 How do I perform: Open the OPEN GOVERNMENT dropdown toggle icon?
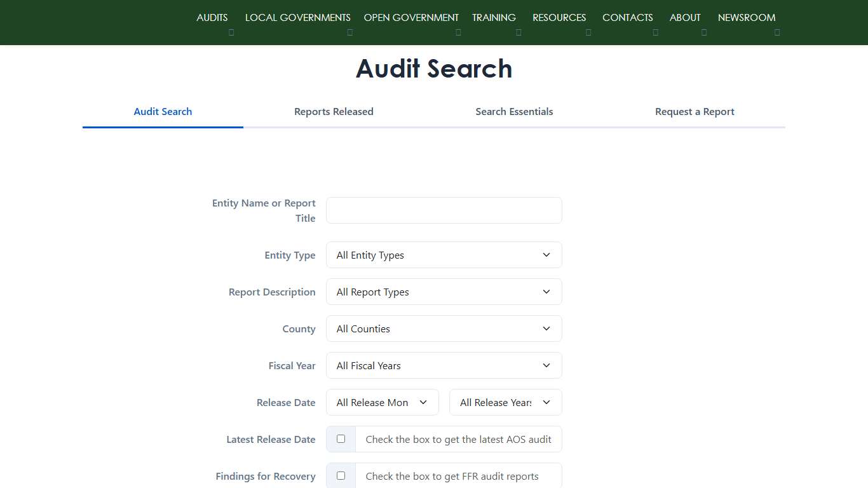(458, 32)
